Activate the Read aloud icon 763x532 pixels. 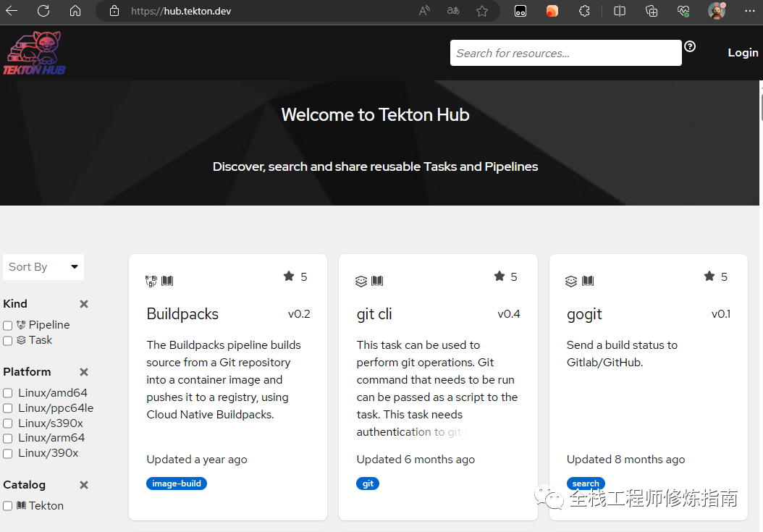(424, 11)
